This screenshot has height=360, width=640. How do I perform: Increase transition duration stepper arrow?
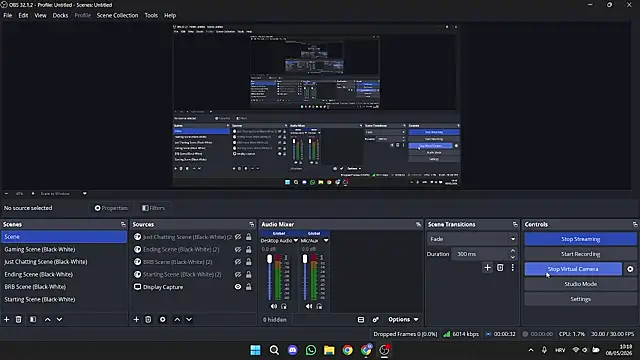(513, 251)
